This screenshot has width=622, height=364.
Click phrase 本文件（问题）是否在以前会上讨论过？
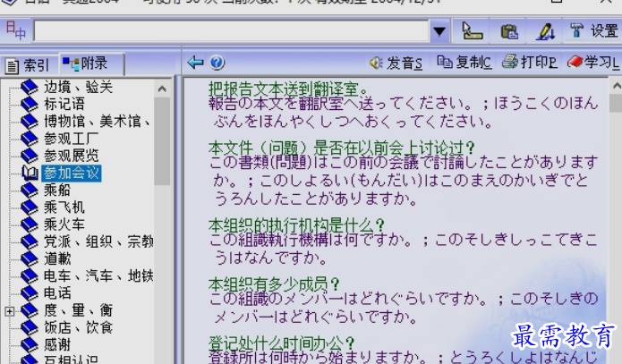[341, 148]
